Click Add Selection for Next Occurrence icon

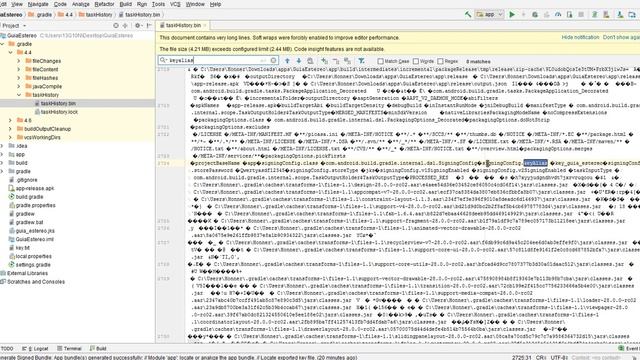[324, 60]
